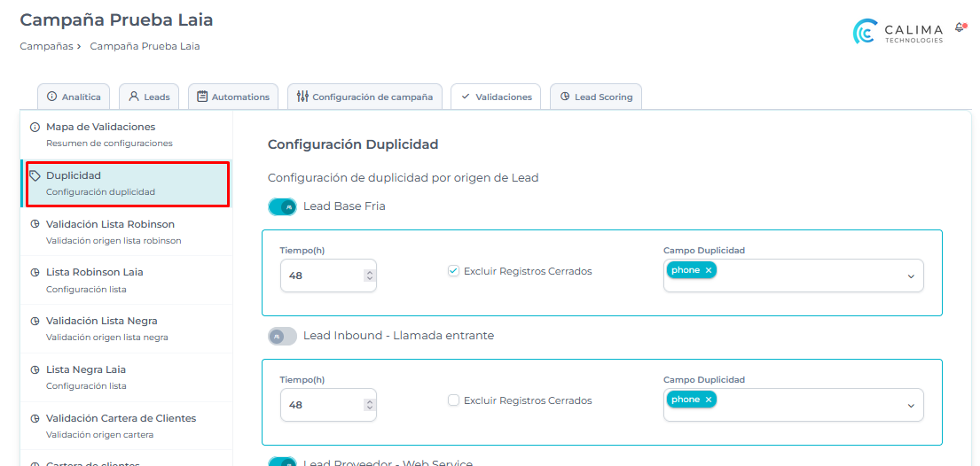The image size is (980, 466).
Task: Switch to the Lead Scoring tab
Action: 595,97
